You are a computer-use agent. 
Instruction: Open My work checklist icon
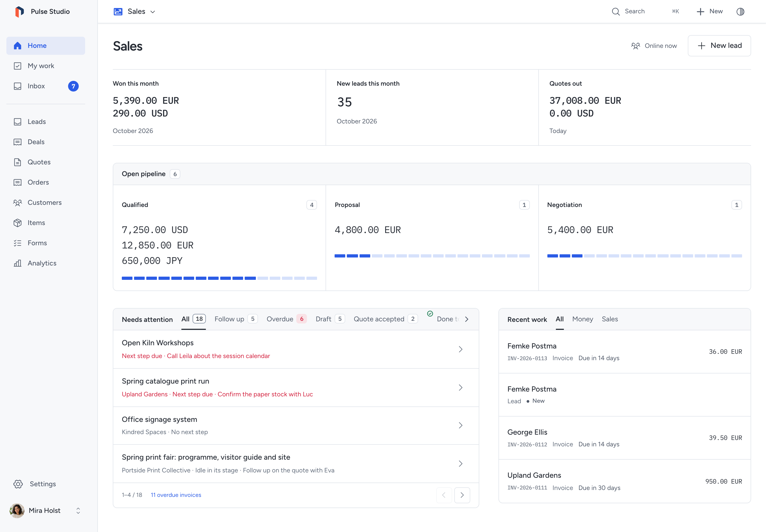(x=18, y=66)
